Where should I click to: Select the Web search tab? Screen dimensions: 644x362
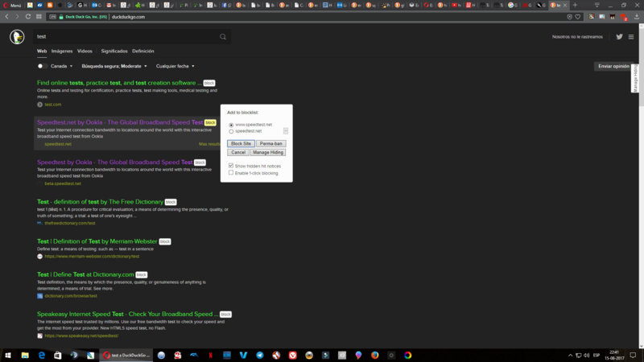42,51
